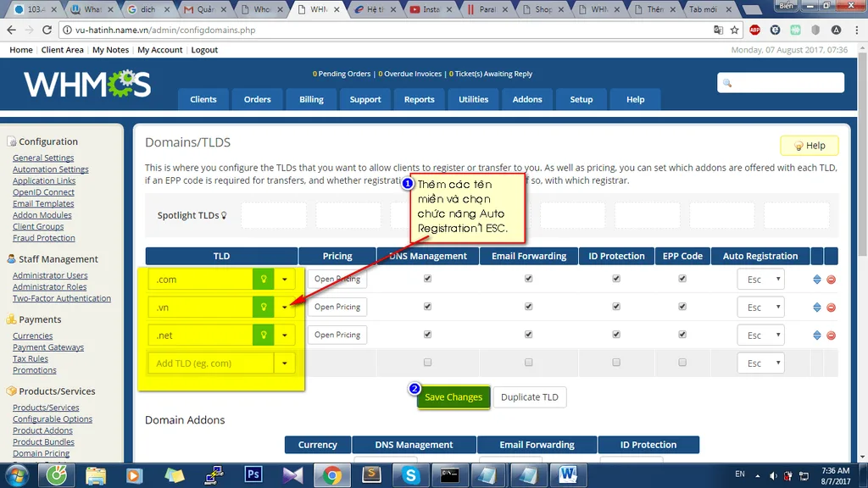
Task: Expand the .net TLD dropdown arrow
Action: (x=285, y=335)
